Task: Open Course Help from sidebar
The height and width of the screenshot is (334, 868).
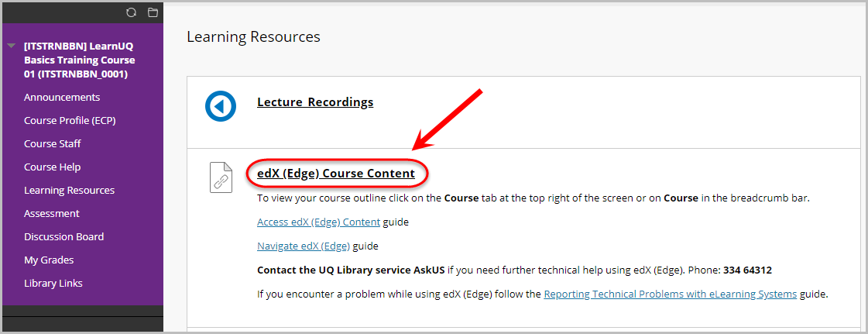Action: point(52,167)
